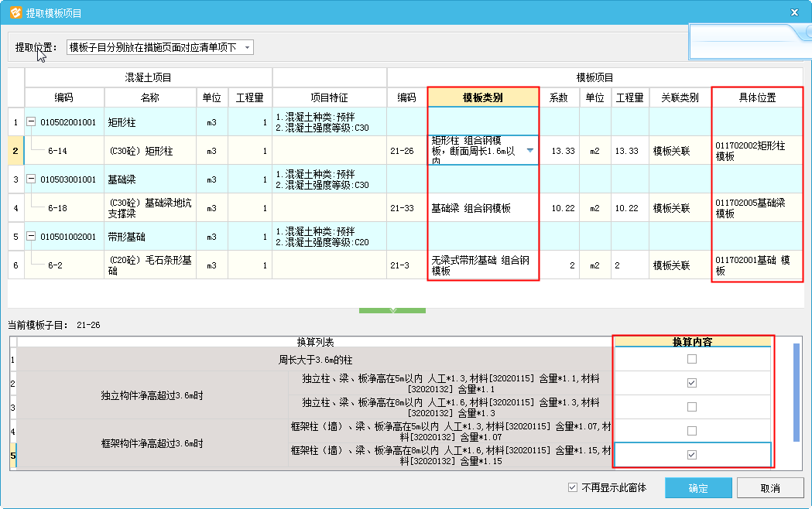Check the 周长大于3.6m的柱 conversion checkbox
Viewport: 812px width, 509px height.
692,359
